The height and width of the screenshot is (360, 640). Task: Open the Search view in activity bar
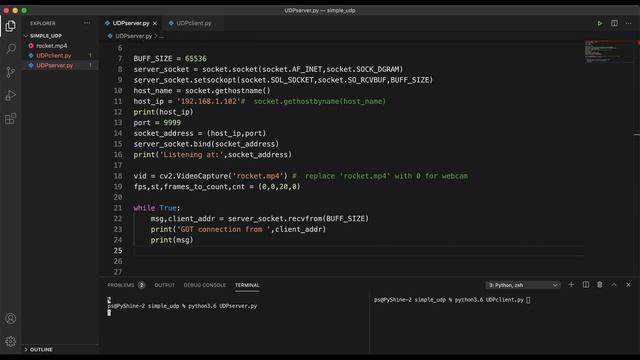pyautogui.click(x=11, y=49)
